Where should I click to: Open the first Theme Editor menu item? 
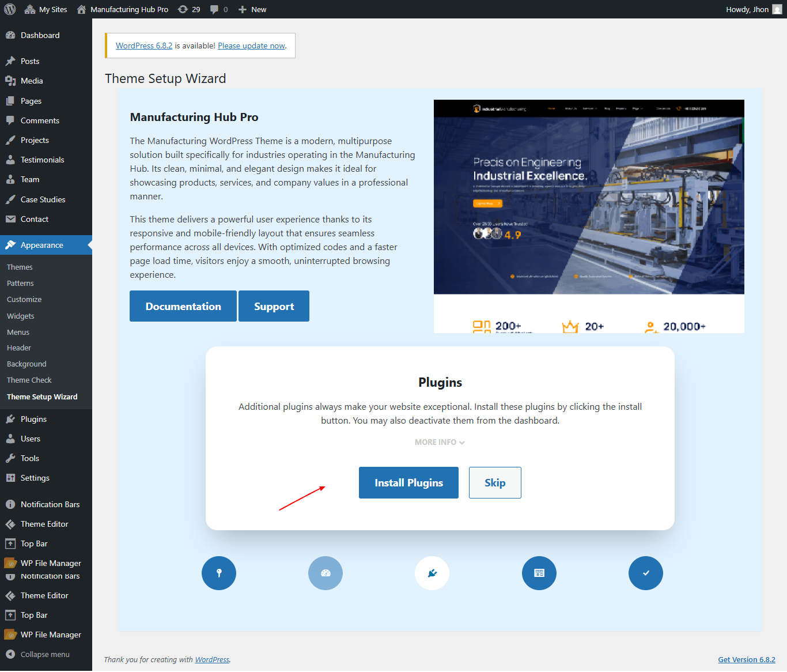[x=46, y=524]
